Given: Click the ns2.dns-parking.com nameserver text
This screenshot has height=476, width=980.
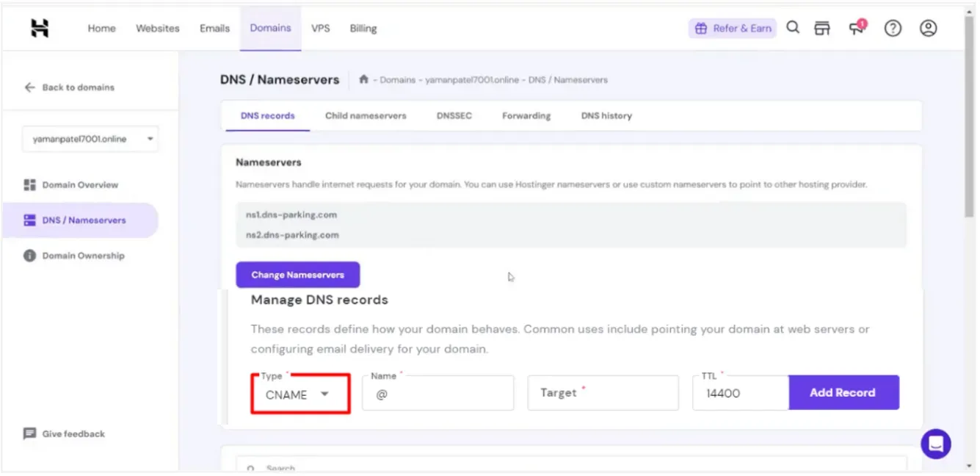Looking at the screenshot, I should coord(292,235).
